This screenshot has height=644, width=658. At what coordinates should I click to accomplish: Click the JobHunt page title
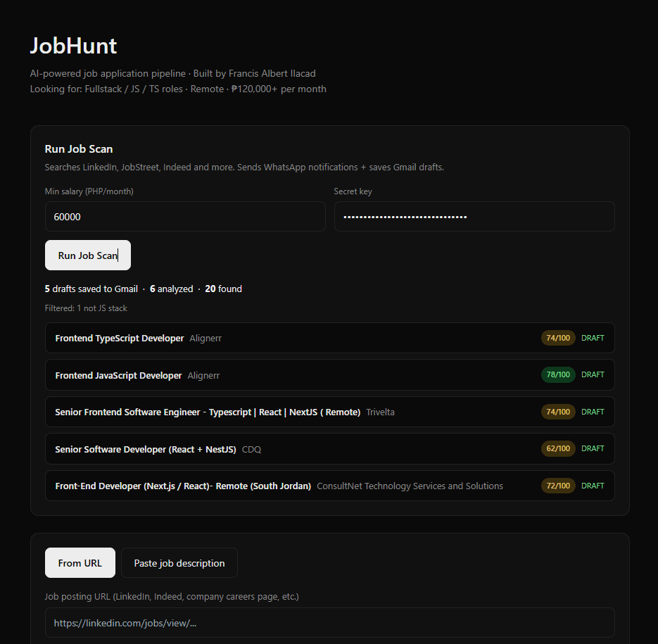click(x=73, y=45)
